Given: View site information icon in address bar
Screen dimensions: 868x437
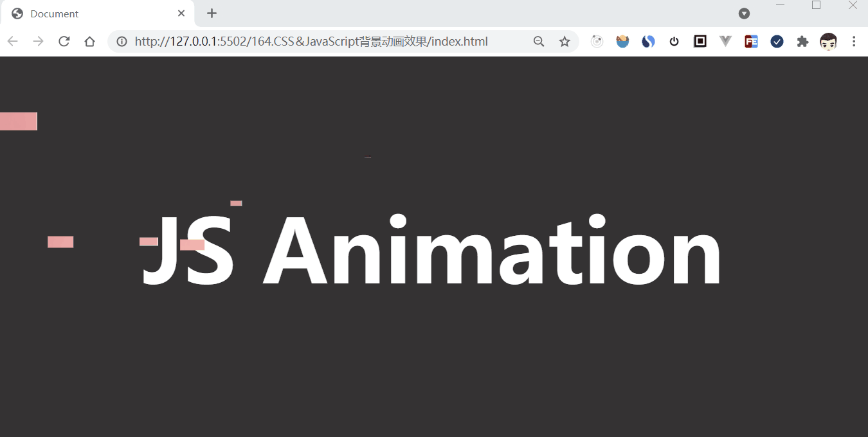Looking at the screenshot, I should [122, 42].
